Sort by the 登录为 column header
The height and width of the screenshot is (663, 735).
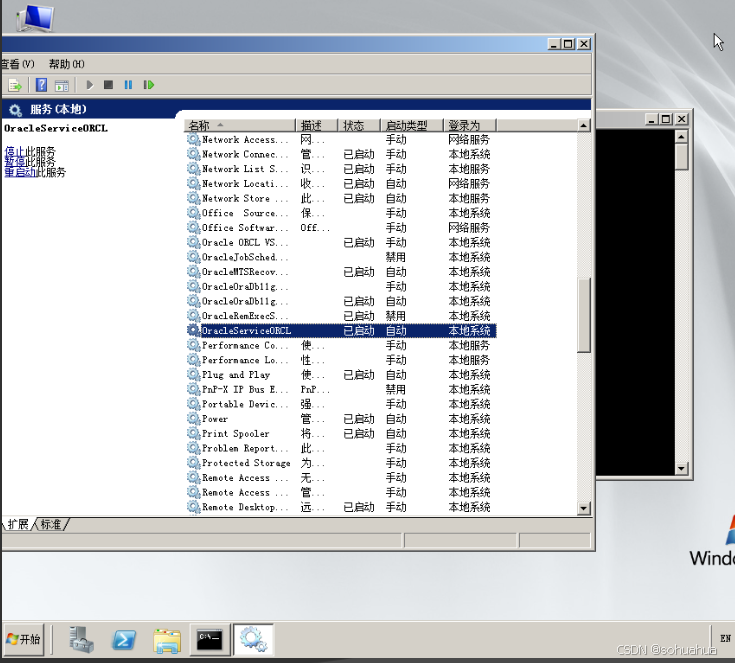click(469, 125)
